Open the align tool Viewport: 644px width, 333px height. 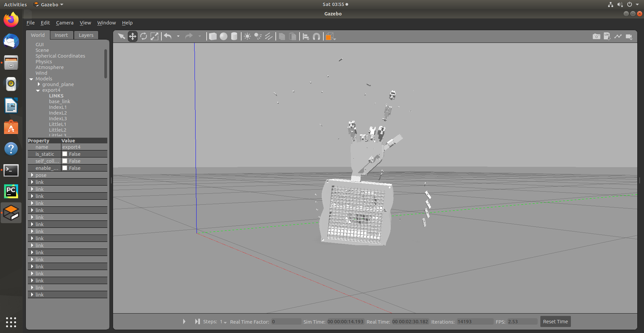pos(306,36)
